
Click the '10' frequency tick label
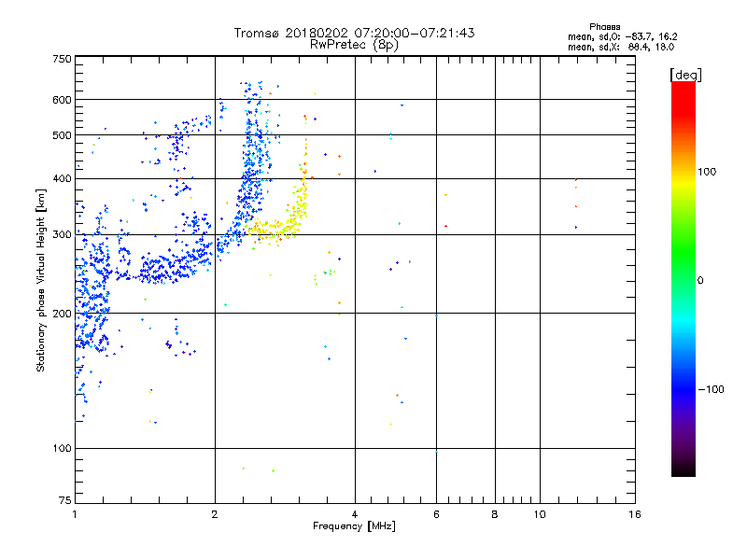pyautogui.click(x=540, y=514)
